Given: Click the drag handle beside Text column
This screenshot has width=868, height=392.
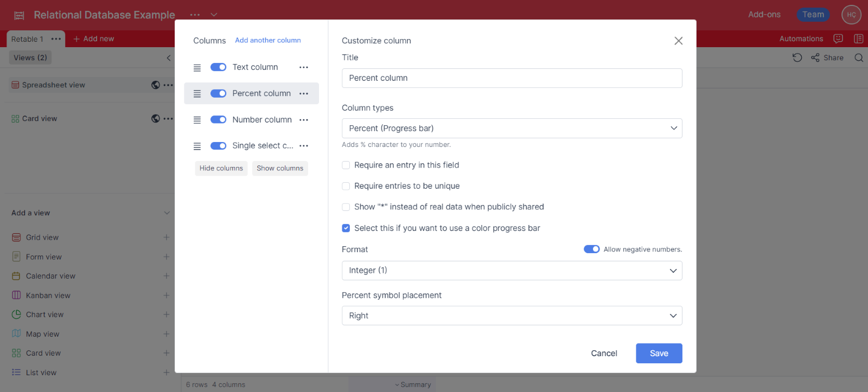Looking at the screenshot, I should 197,68.
